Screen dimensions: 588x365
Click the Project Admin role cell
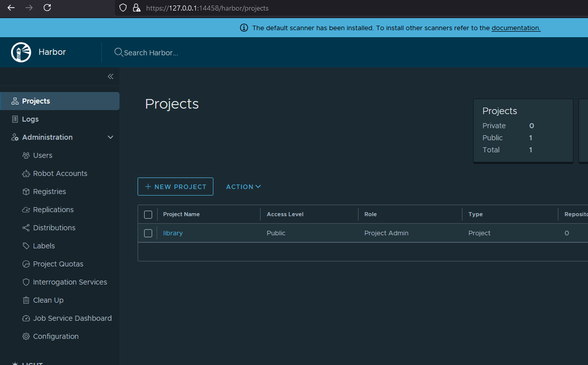pyautogui.click(x=386, y=233)
